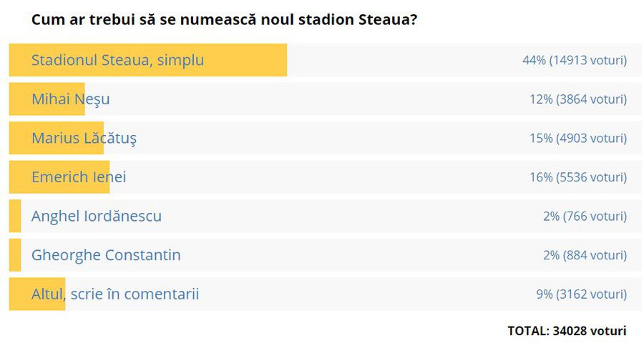Click the short yellow bar of Anghel Iordănescu

(15, 216)
